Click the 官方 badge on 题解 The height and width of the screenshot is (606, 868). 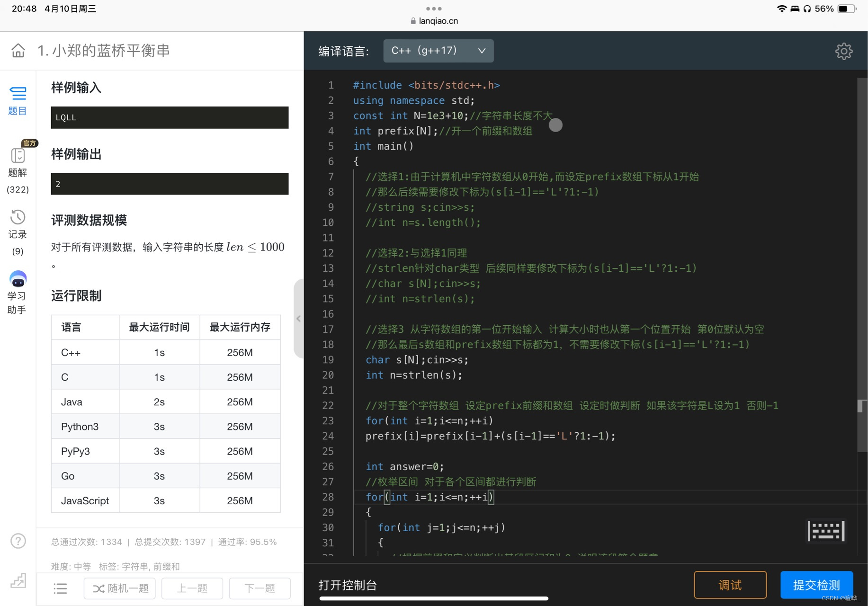pos(29,143)
